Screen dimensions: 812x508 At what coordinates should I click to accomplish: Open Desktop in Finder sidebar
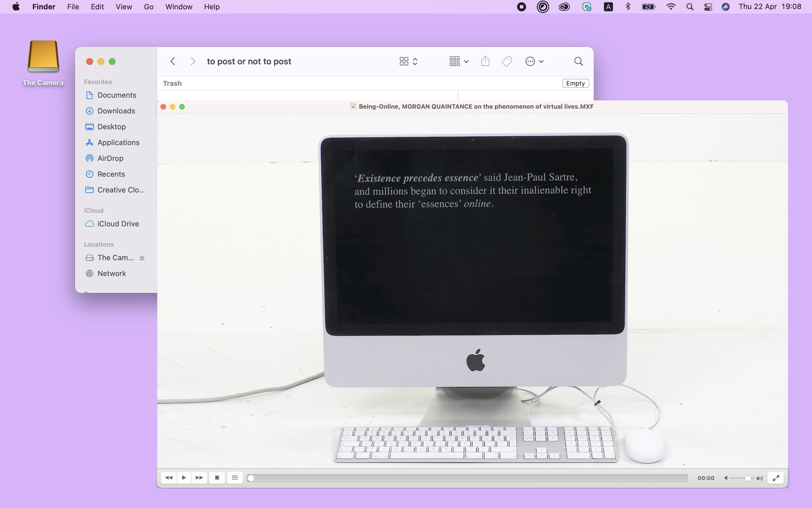(105, 127)
